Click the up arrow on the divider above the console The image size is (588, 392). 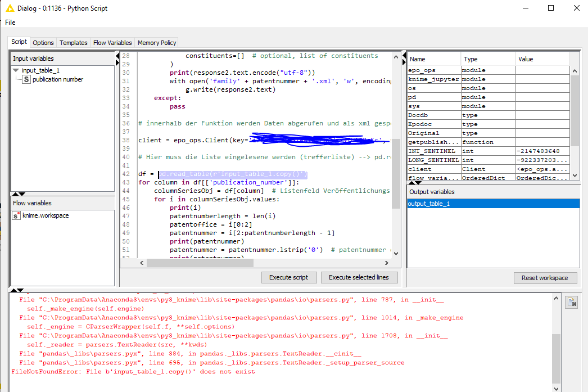(x=13, y=290)
